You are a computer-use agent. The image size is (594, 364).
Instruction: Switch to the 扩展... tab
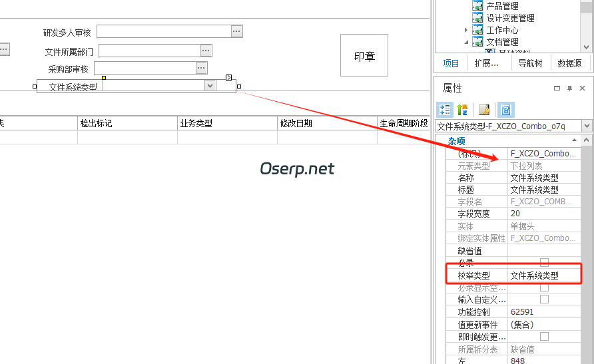[x=486, y=63]
